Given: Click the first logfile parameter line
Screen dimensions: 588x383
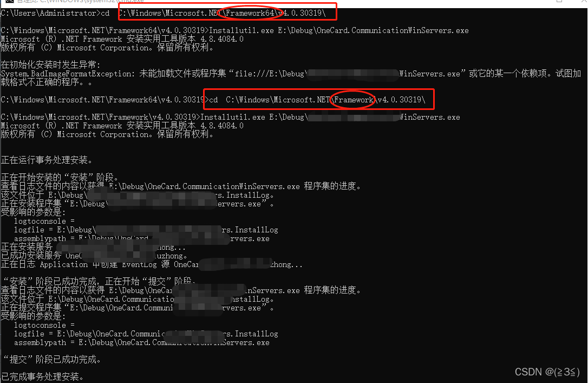Looking at the screenshot, I should coord(146,230).
